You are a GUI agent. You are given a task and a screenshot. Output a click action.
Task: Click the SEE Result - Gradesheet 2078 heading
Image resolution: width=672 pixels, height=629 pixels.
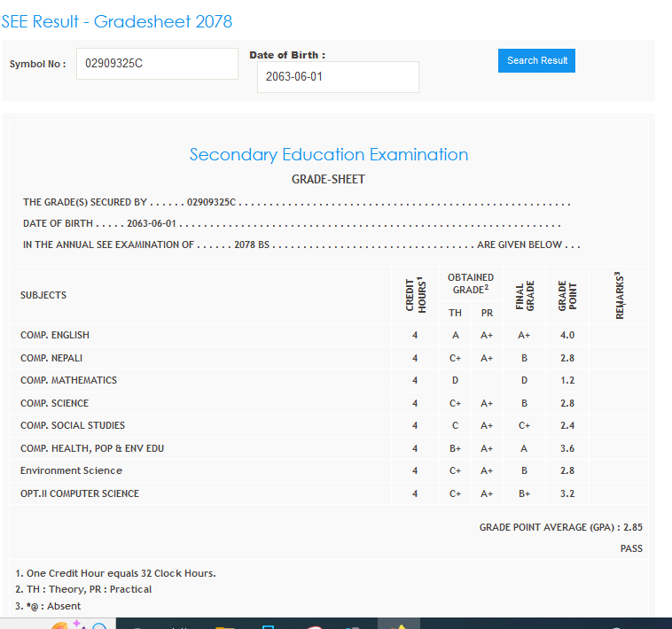click(x=117, y=21)
